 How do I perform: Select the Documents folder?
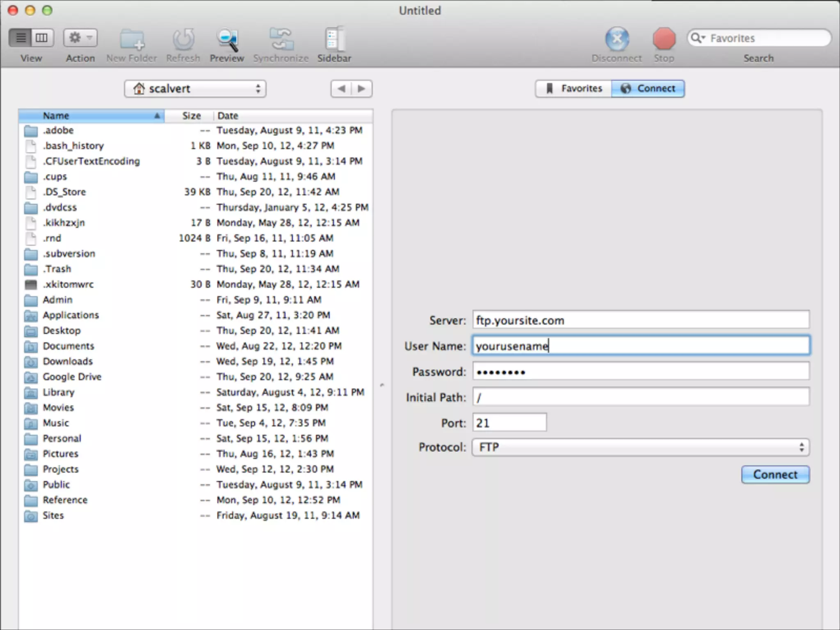coord(68,346)
